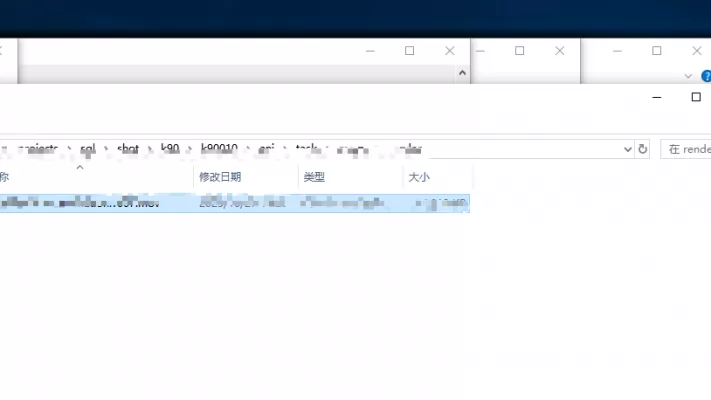This screenshot has height=400, width=711.
Task: Select the .mov file row
Action: (234, 203)
